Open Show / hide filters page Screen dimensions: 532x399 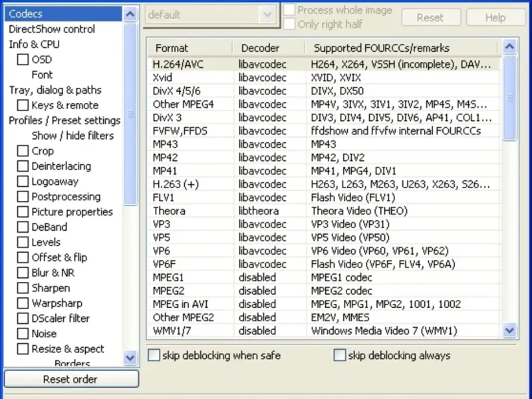point(72,136)
